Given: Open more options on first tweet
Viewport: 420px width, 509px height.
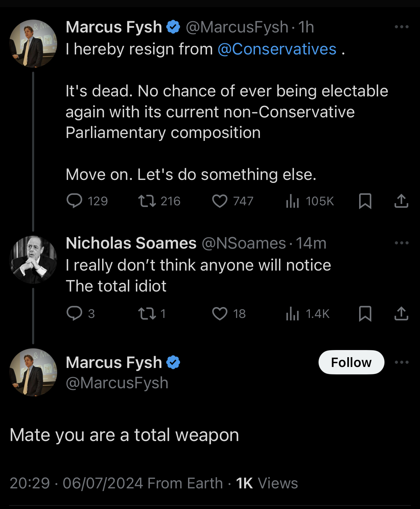Looking at the screenshot, I should click(x=401, y=27).
